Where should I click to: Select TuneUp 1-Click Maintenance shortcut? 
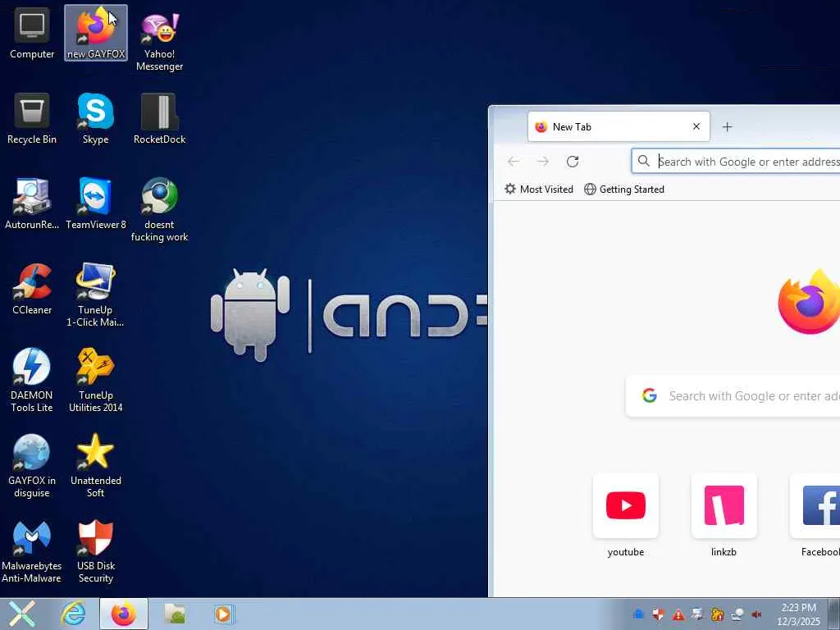coord(95,295)
